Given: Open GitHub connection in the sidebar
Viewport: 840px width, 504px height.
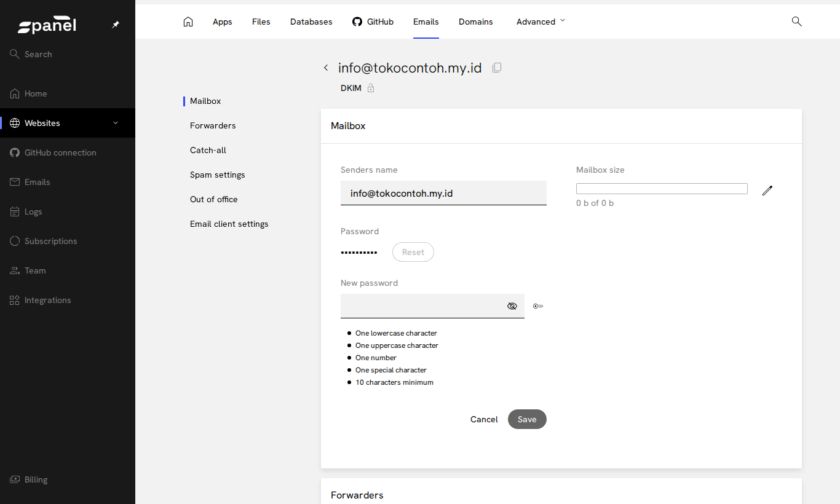Looking at the screenshot, I should tap(68, 152).
